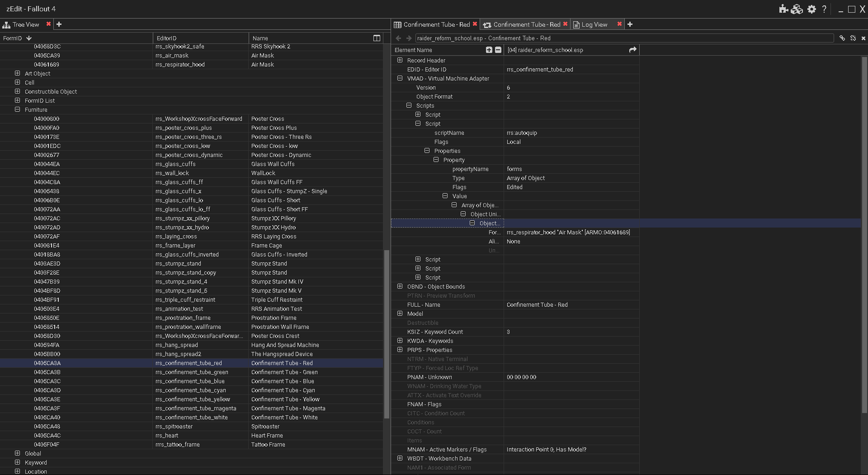
Task: Collapse the Properties element
Action: [427, 151]
